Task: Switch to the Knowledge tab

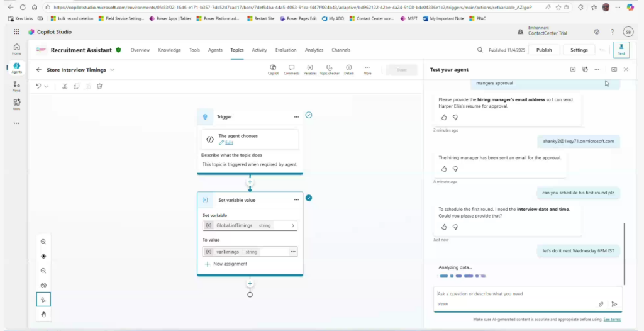Action: 169,50
